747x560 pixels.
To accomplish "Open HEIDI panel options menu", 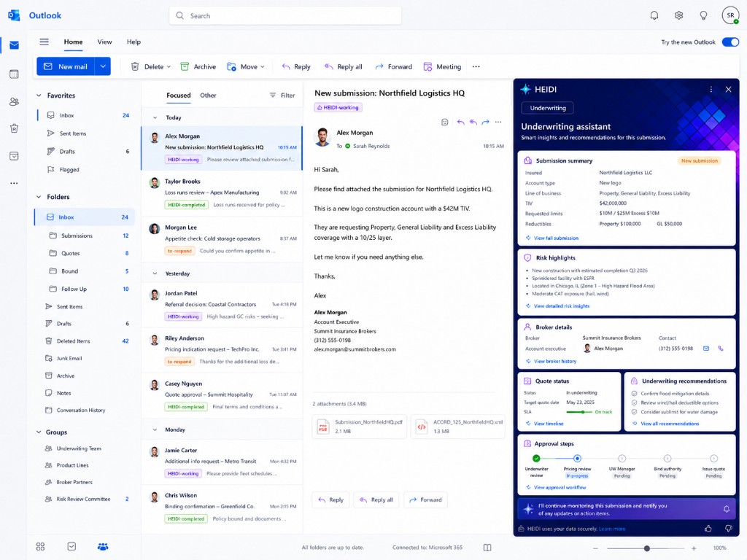I will pyautogui.click(x=711, y=89).
